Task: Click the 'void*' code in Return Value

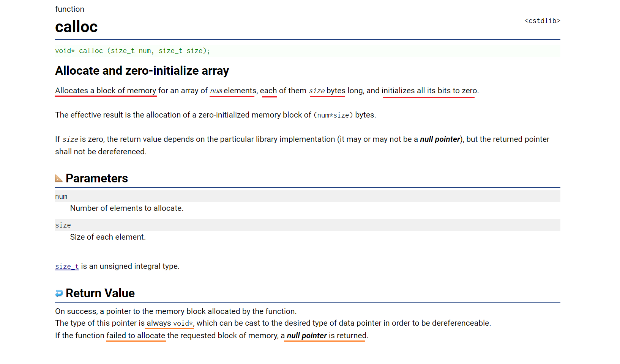Action: tap(183, 323)
